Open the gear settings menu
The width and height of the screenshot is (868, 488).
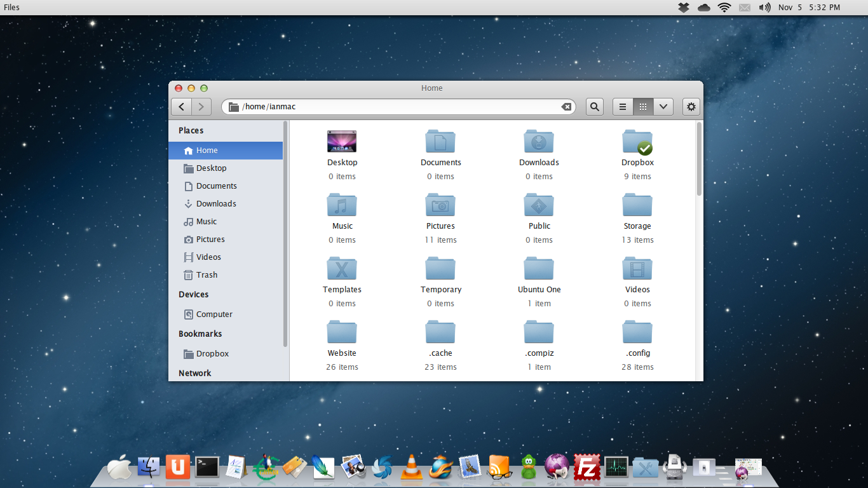691,107
